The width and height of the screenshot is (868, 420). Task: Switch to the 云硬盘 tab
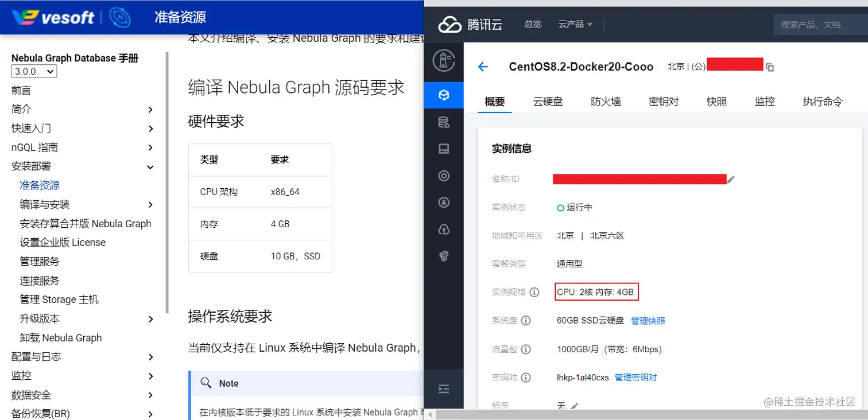point(548,102)
